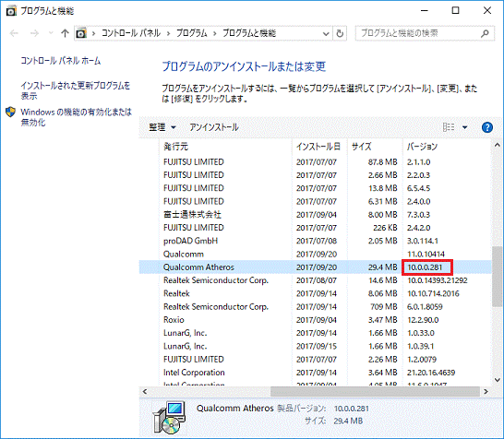Sort by サイズ column header
This screenshot has height=439, width=504.
click(x=375, y=147)
